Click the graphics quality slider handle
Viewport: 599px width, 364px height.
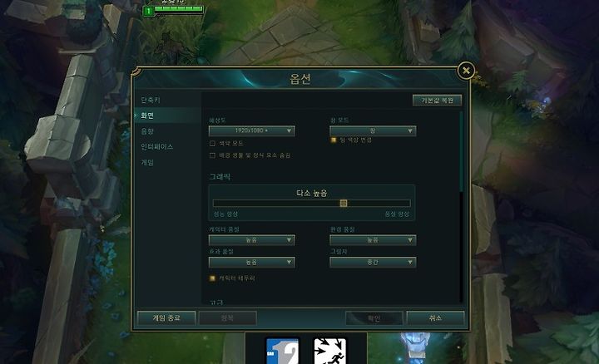(x=344, y=203)
